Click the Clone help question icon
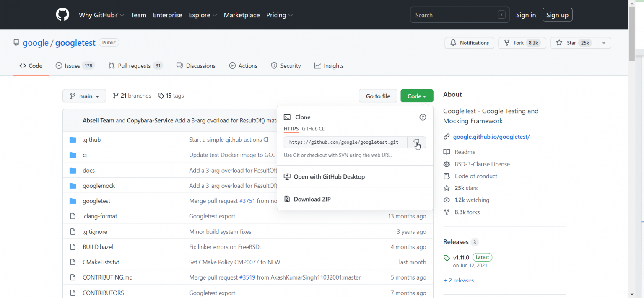Image resolution: width=644 pixels, height=298 pixels. pyautogui.click(x=423, y=117)
